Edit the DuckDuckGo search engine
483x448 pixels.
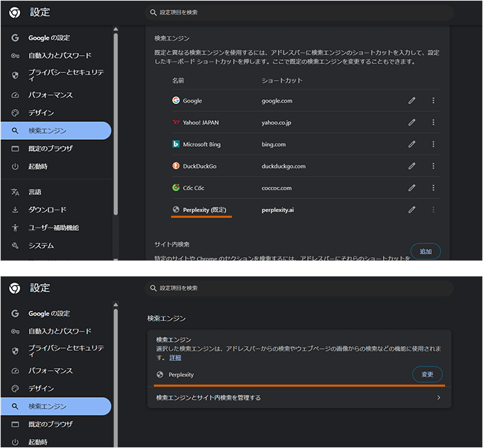coord(412,166)
